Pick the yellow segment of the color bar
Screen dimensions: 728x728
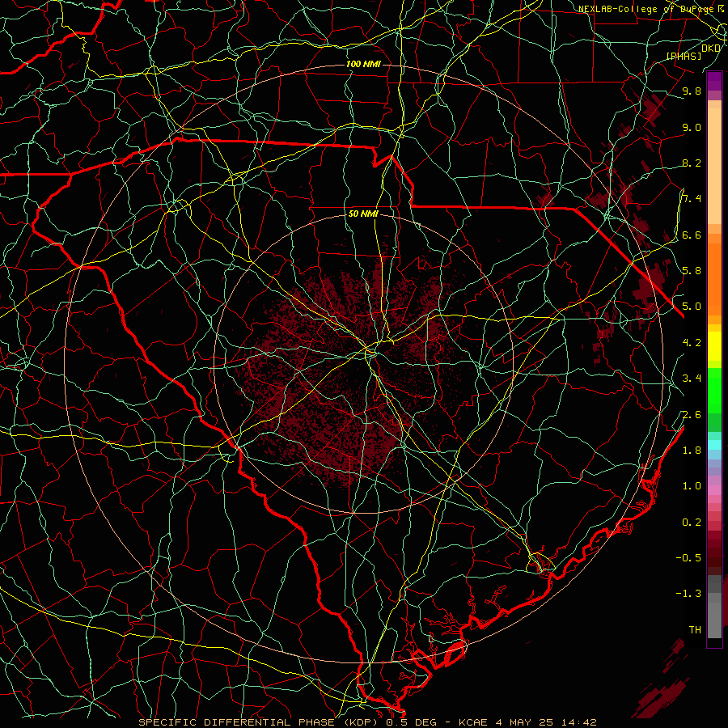[714, 346]
